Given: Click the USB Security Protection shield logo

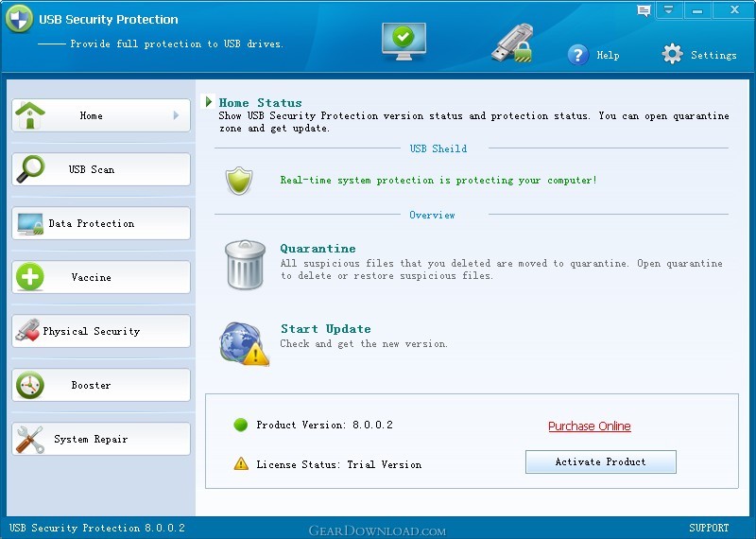Looking at the screenshot, I should point(19,19).
